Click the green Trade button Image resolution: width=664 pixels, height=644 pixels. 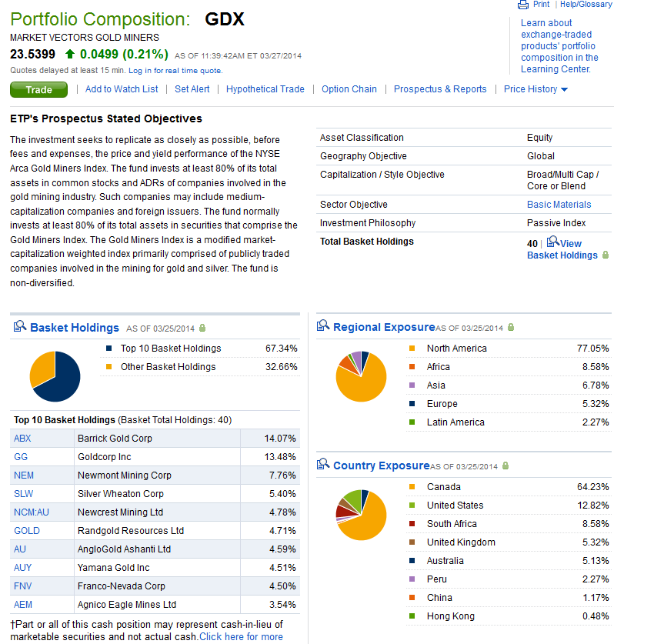click(x=38, y=89)
